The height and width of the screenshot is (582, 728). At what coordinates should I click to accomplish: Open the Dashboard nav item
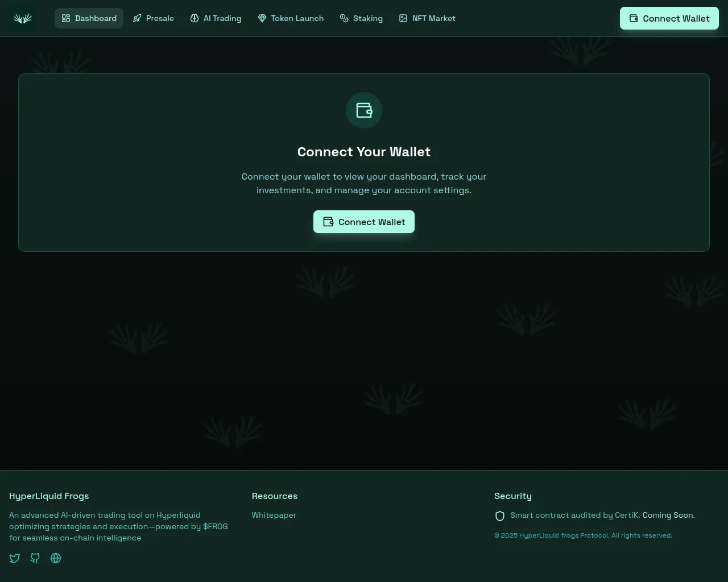[89, 18]
